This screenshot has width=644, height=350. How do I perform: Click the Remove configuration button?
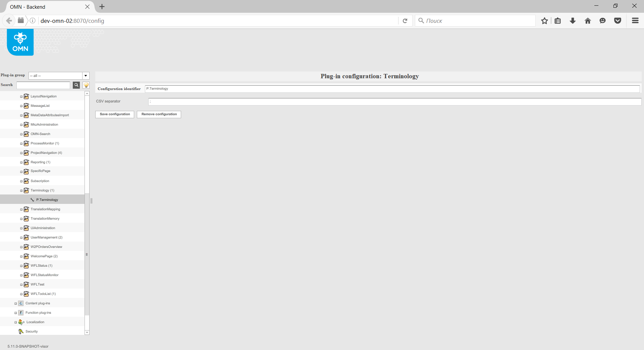159,114
